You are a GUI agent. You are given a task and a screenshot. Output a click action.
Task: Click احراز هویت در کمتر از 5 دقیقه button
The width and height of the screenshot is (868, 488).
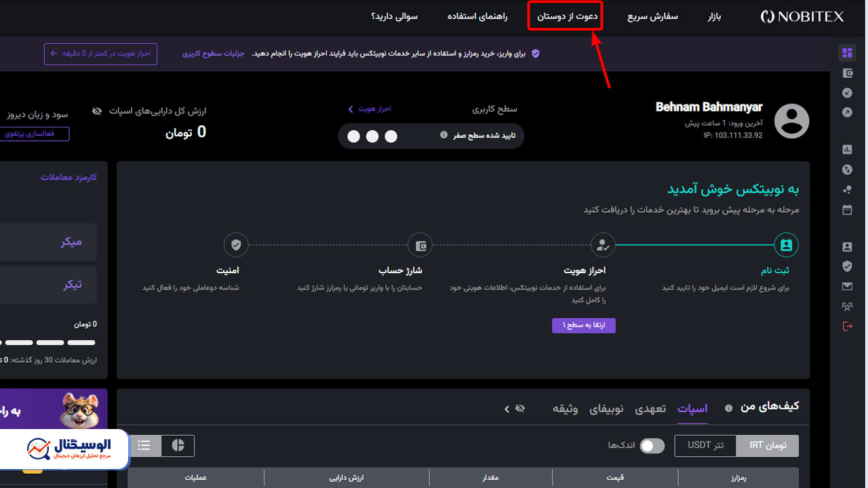(x=100, y=54)
